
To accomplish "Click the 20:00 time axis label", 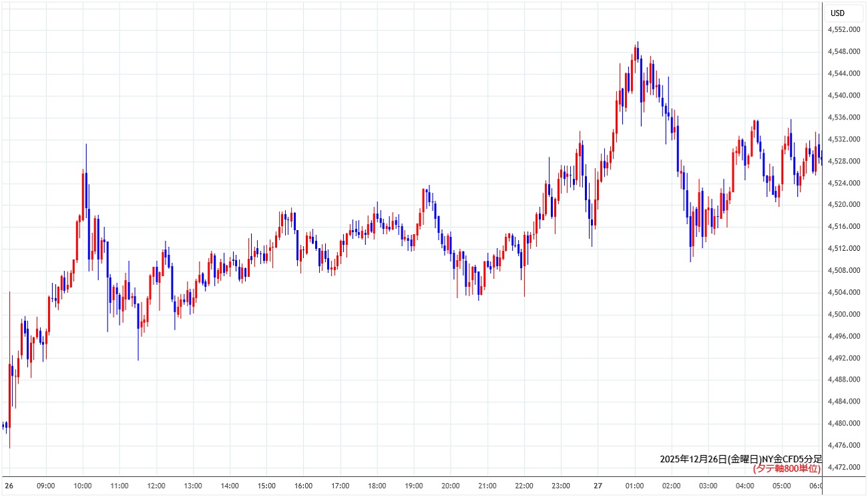I will [450, 486].
